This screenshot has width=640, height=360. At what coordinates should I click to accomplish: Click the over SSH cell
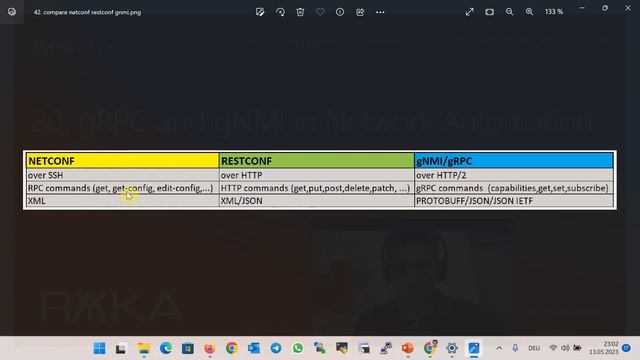[x=122, y=175]
